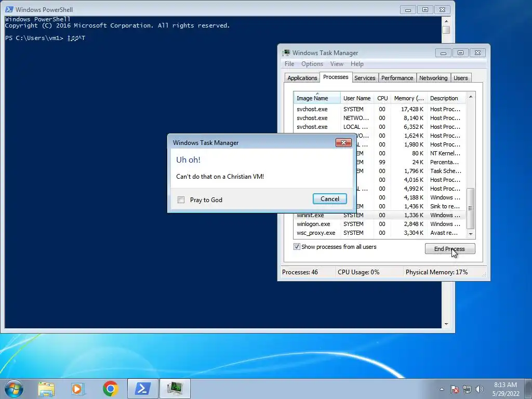This screenshot has height=399, width=532.
Task: Sort by CPU column header
Action: tap(382, 98)
